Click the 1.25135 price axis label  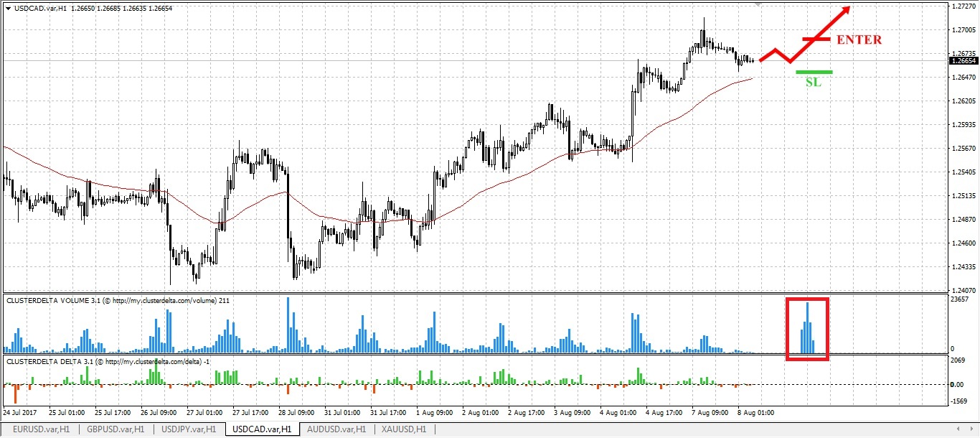click(x=963, y=196)
